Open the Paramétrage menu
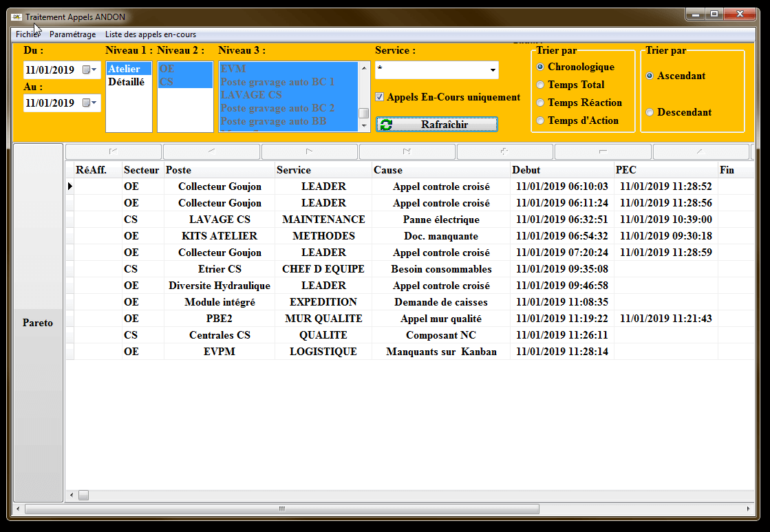 click(73, 34)
